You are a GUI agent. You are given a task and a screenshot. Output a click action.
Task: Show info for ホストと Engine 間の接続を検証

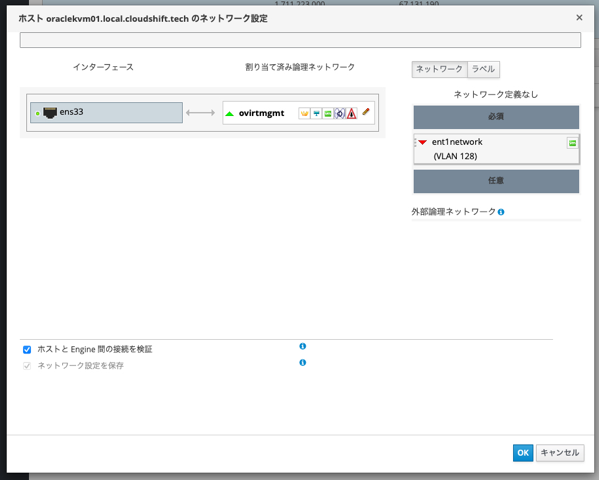pyautogui.click(x=303, y=346)
